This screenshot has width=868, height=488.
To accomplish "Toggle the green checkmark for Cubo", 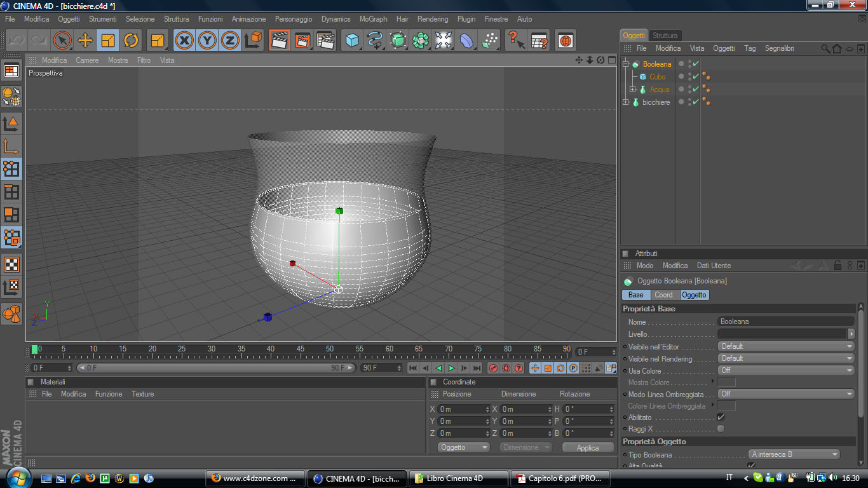I will pos(696,77).
